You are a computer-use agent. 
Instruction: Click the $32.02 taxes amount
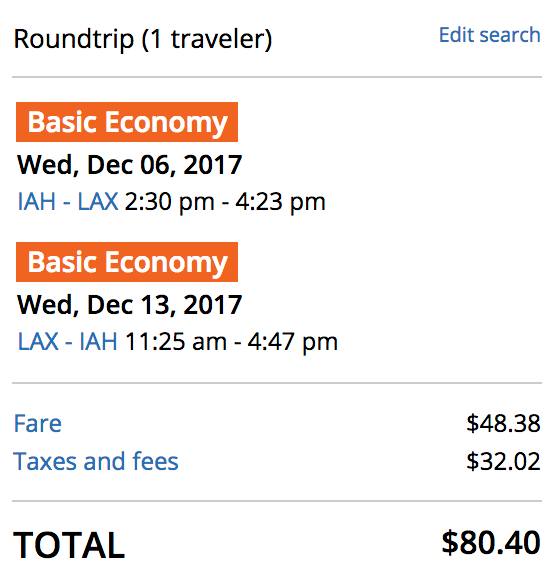click(503, 461)
